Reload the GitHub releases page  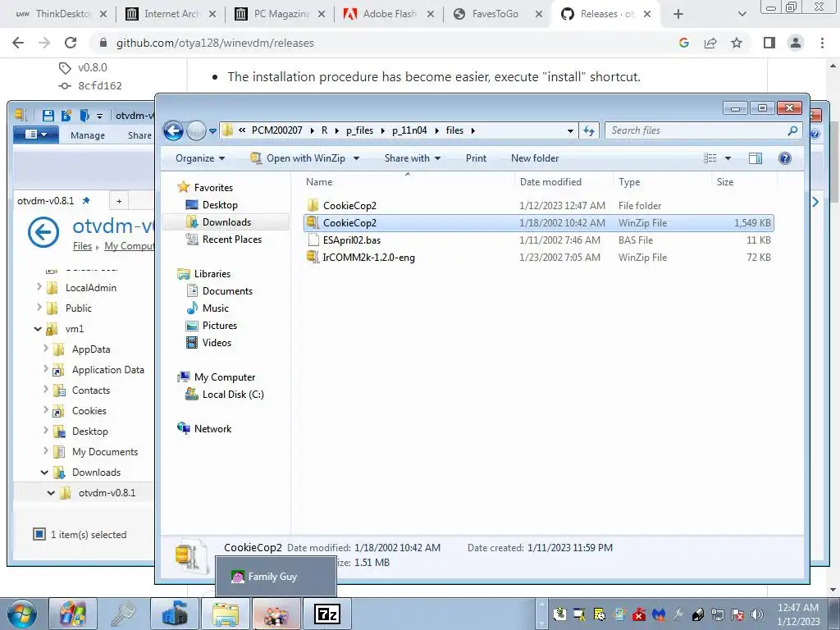(x=71, y=43)
